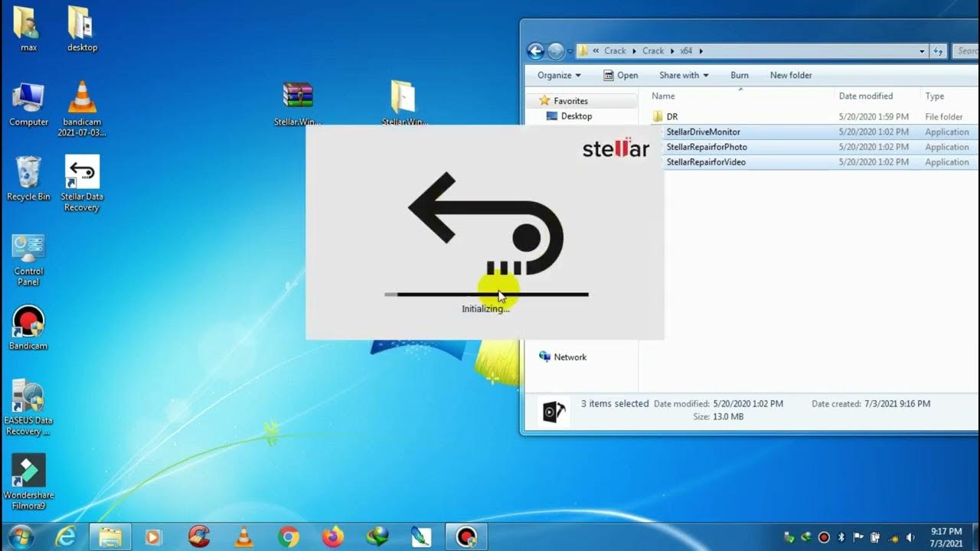Screen dimensions: 980x551
Task: Click Open in Explorer toolbar
Action: point(621,75)
